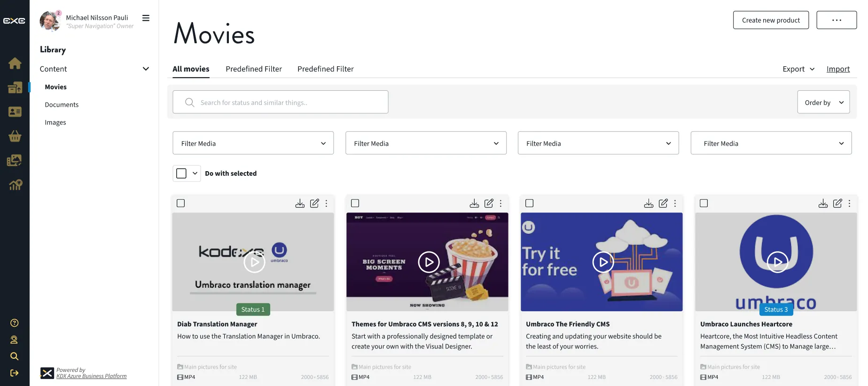Open the Order by dropdown

click(x=823, y=102)
